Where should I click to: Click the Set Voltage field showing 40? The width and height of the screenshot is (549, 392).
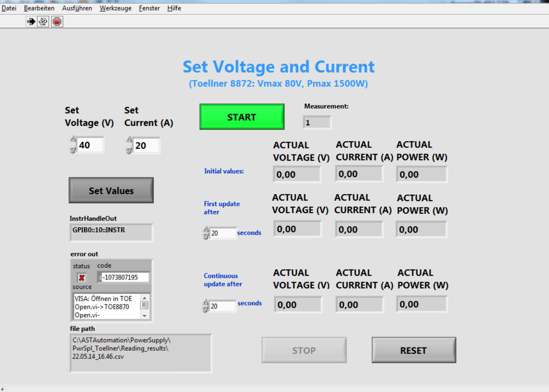90,145
